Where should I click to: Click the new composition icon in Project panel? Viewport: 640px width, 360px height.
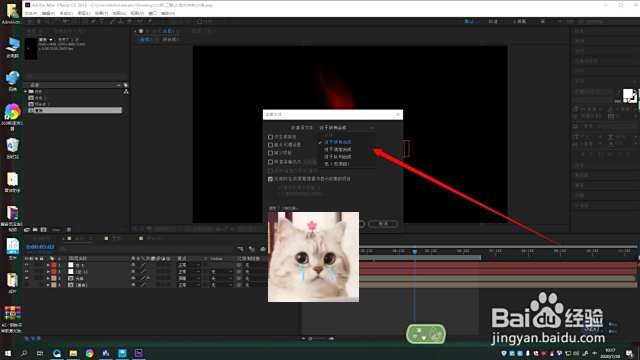point(44,230)
